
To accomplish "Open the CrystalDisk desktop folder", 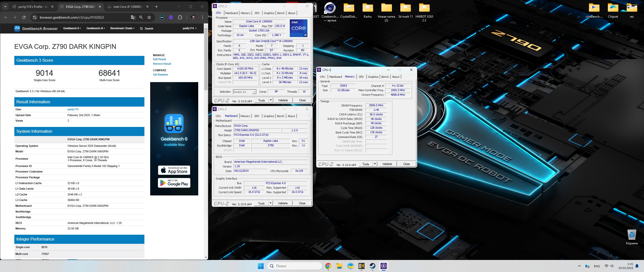I will 349,10.
